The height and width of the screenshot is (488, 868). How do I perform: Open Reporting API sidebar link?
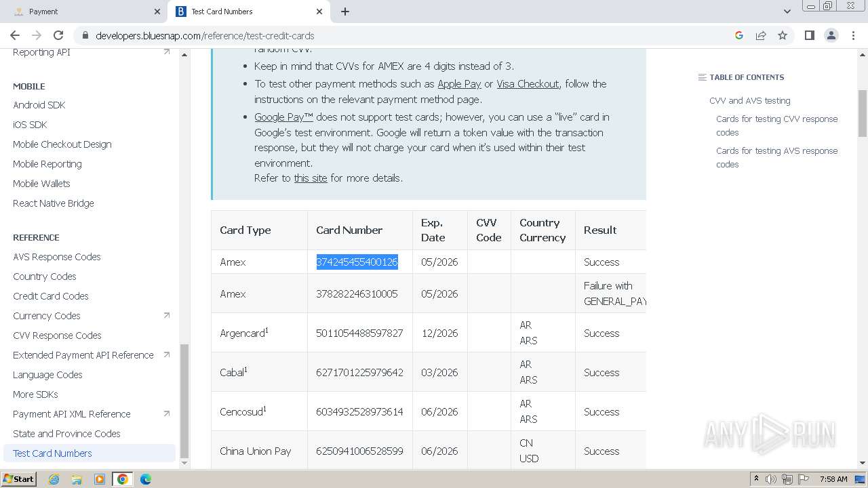click(x=41, y=52)
